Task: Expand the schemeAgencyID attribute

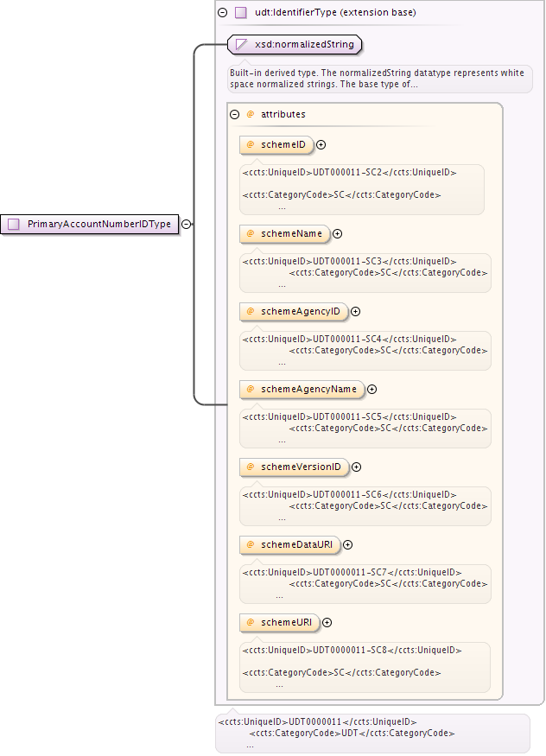Action: 356,312
